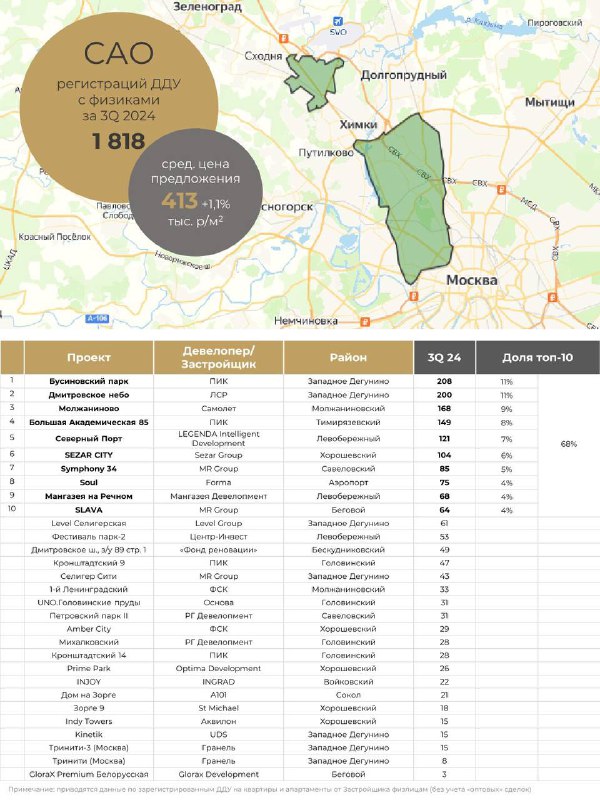Click the 'Центр-Инвест' developer cell
This screenshot has height=800, width=600.
click(218, 536)
